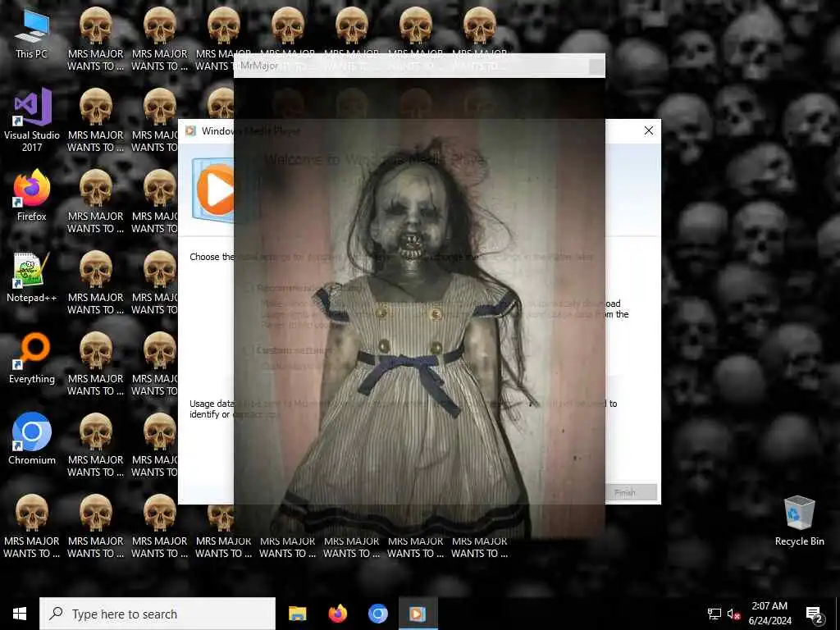Select the skull icon directly beside This PC
The width and height of the screenshot is (840, 630).
tap(95, 39)
